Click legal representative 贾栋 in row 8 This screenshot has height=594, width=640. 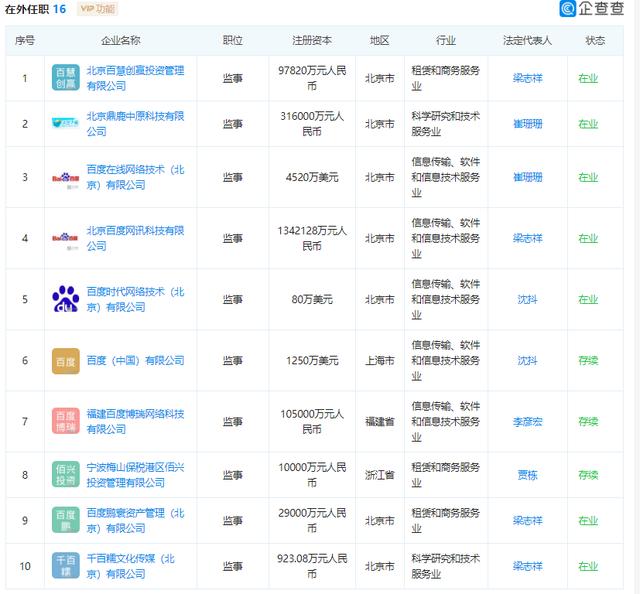click(527, 475)
